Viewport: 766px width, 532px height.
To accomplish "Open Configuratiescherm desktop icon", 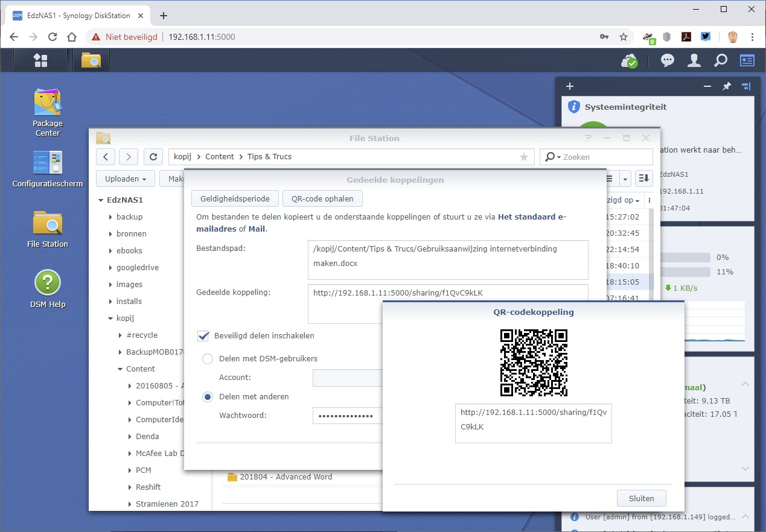I will click(x=48, y=169).
